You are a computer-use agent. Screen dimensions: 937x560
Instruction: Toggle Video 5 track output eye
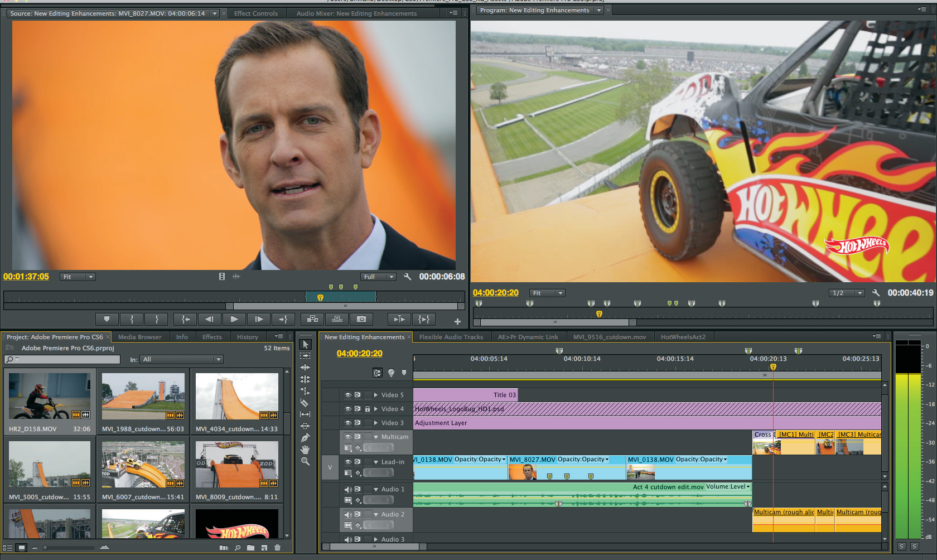[x=347, y=394]
